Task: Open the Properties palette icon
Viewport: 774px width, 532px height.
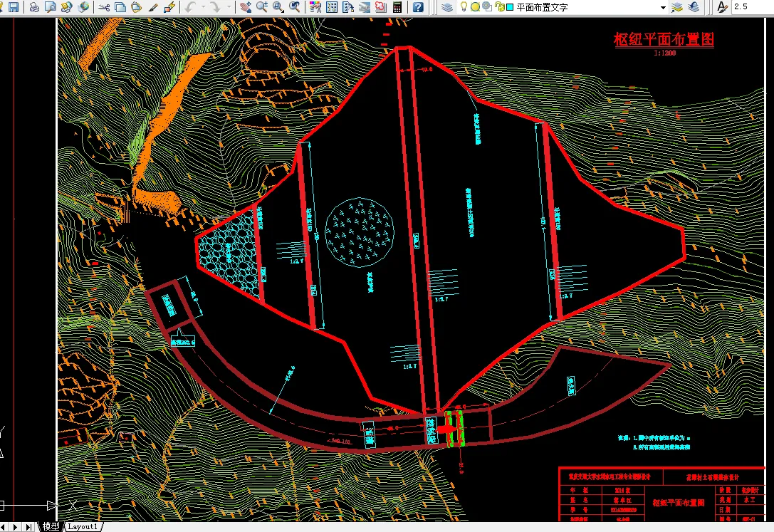Action: click(315, 7)
